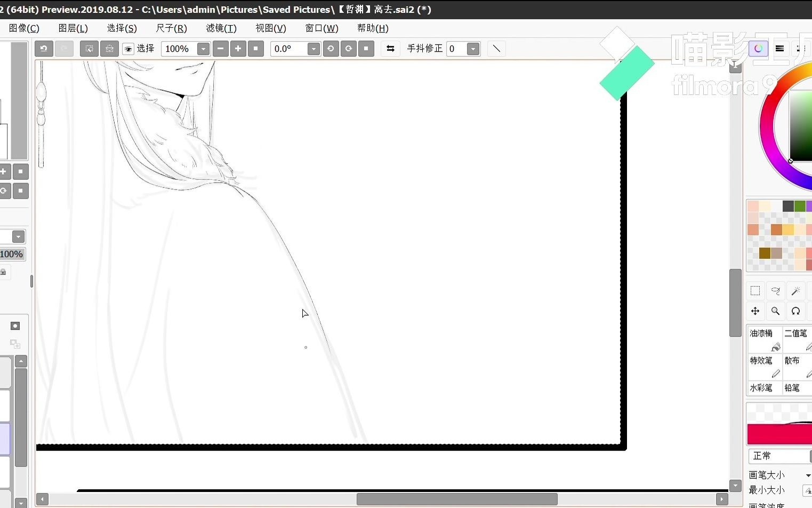
Task: Toggle the layer lock icon
Action: (3, 272)
